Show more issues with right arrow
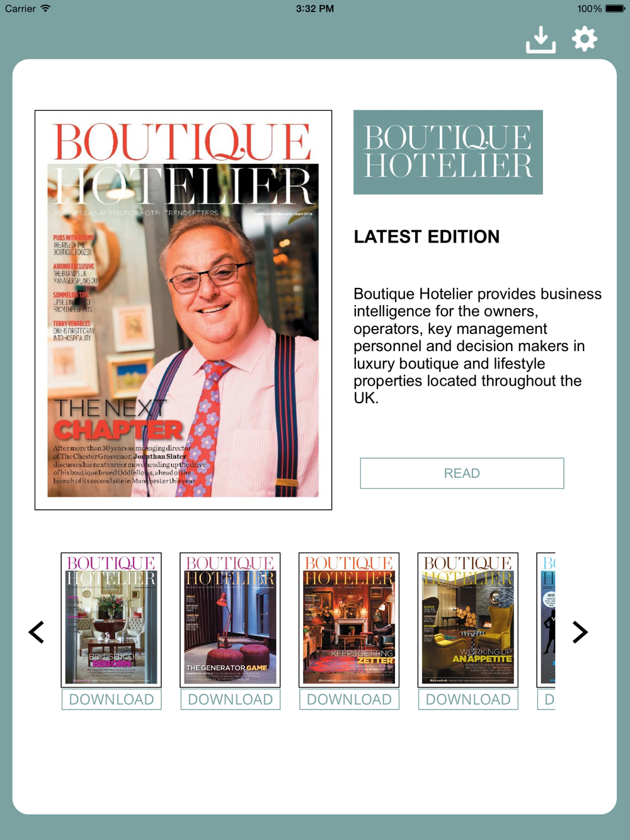This screenshot has height=840, width=630. tap(580, 632)
